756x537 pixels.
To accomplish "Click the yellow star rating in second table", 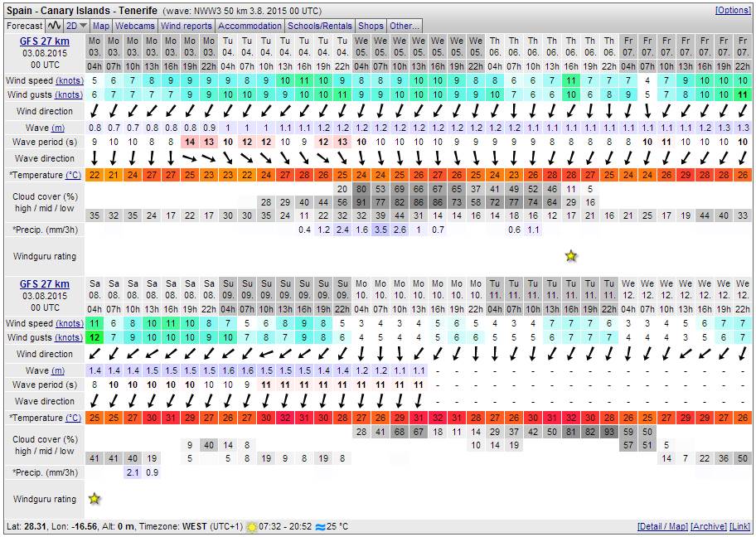I will click(x=94, y=499).
